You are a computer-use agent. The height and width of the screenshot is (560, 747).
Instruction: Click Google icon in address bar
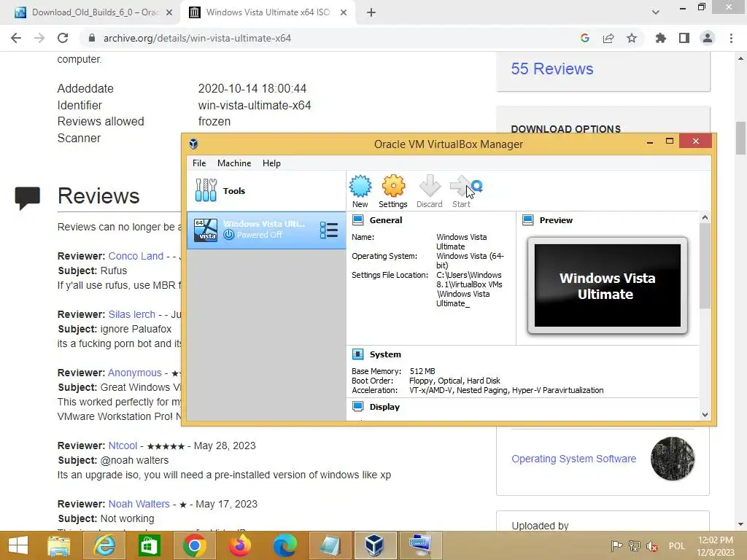(585, 38)
